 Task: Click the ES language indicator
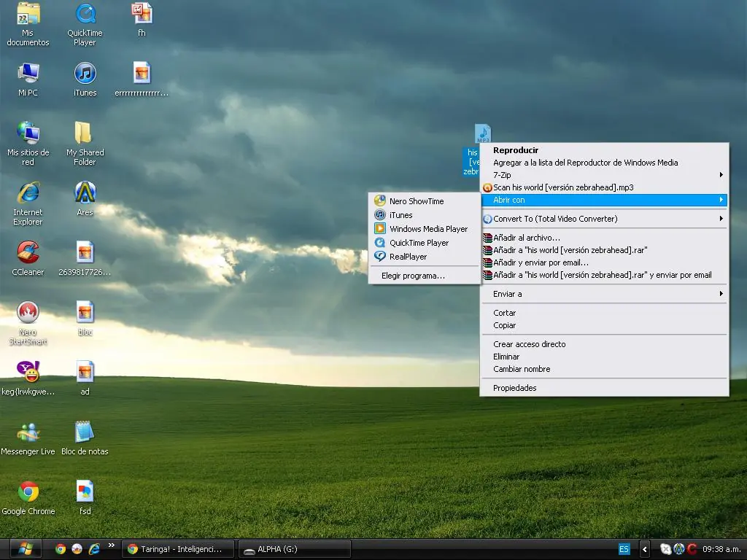pos(624,549)
